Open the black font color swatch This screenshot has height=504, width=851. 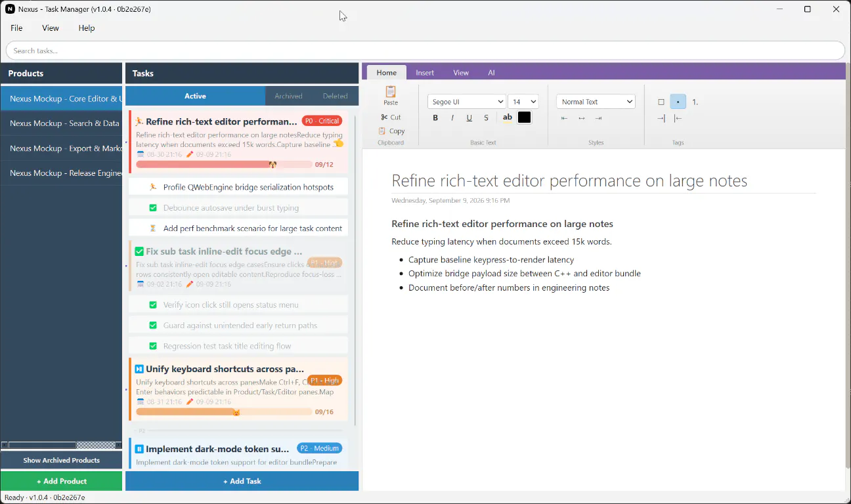click(x=524, y=118)
